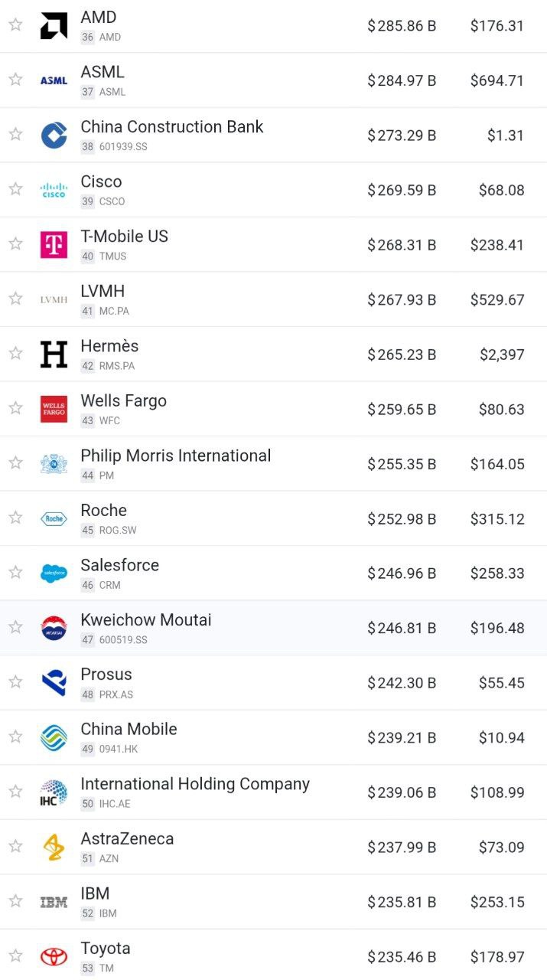Favorite ASML with its star
The image size is (547, 980).
pyautogui.click(x=15, y=80)
